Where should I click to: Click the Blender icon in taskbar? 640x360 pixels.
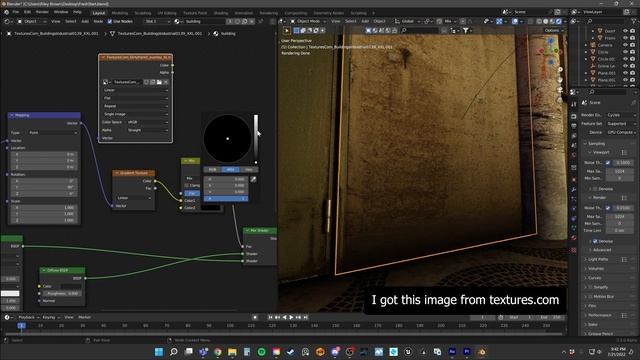(x=482, y=352)
